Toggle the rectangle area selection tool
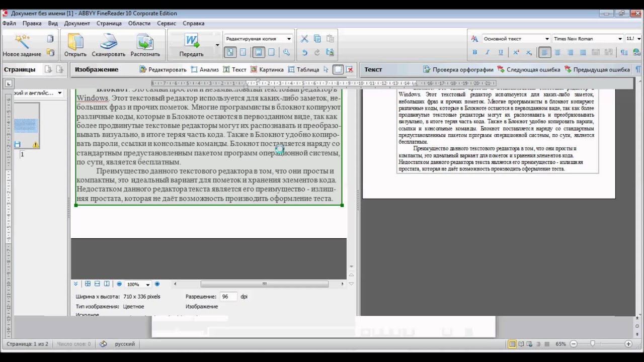 click(338, 70)
